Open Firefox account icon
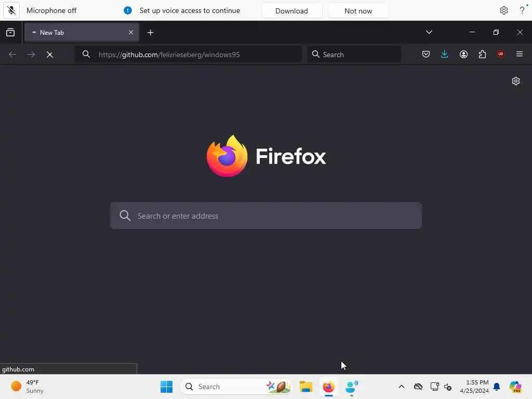The image size is (532, 399). coord(463,54)
